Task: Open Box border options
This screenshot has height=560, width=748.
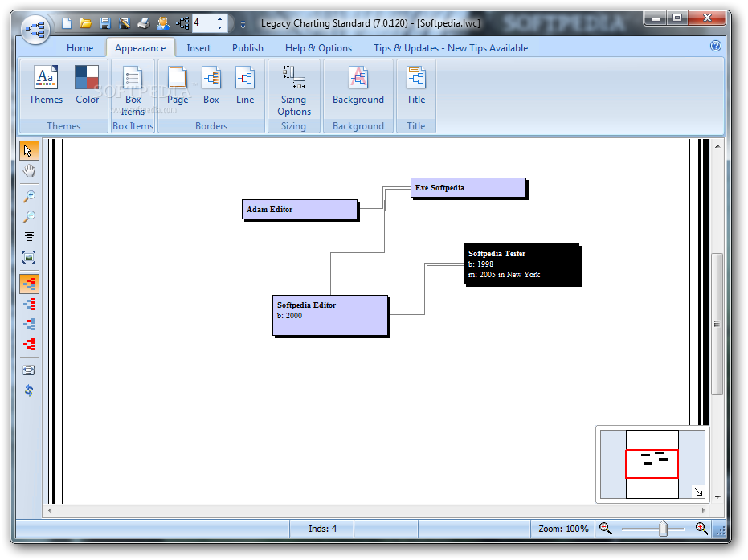Action: (211, 85)
